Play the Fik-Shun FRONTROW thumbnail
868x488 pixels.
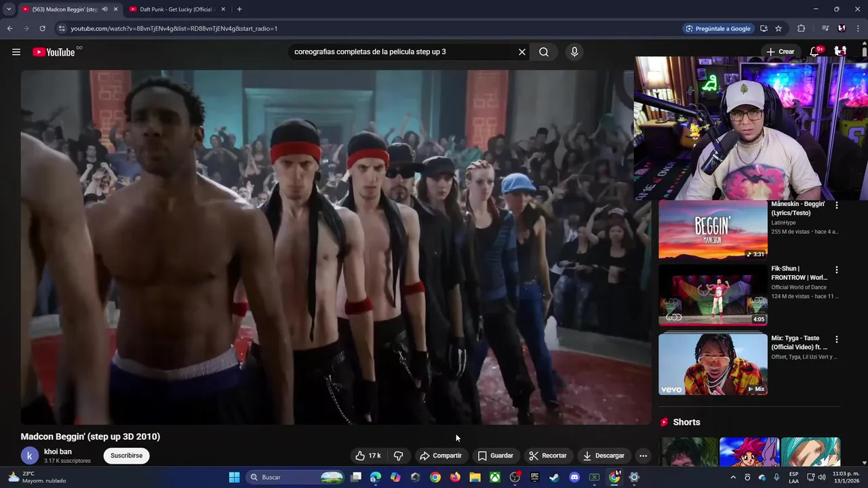pos(713,296)
